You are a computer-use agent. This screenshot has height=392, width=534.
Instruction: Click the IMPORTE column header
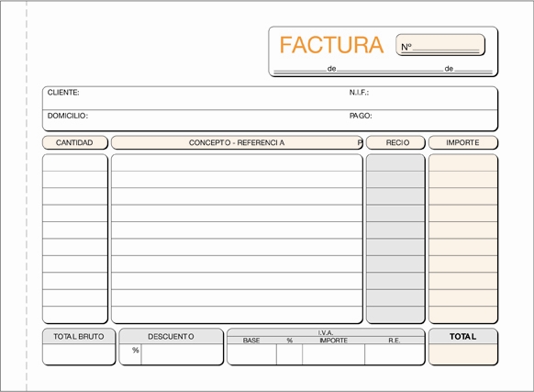pyautogui.click(x=462, y=142)
